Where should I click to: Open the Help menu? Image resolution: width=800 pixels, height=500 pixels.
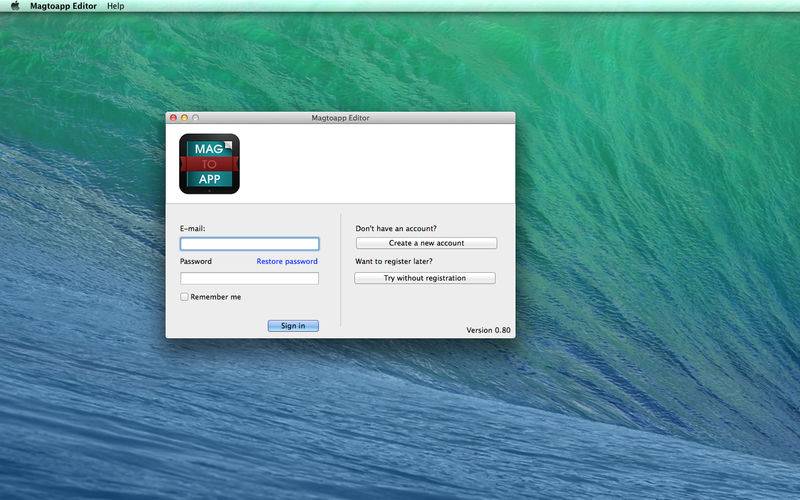115,6
